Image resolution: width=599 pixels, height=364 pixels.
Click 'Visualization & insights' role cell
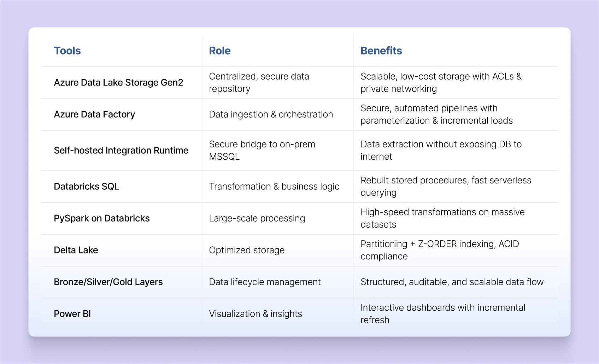tap(256, 314)
